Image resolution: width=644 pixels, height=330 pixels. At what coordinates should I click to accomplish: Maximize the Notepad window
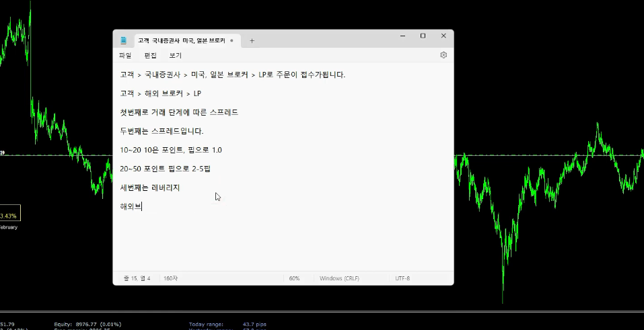(423, 36)
